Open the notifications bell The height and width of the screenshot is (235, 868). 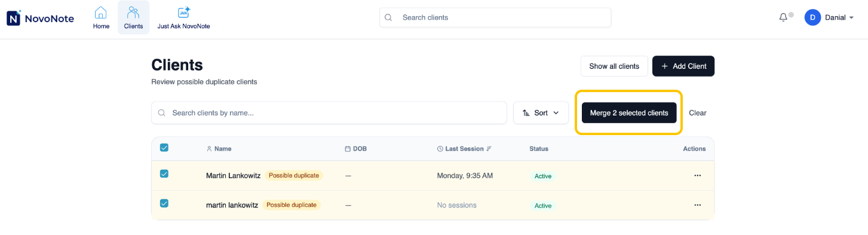click(x=783, y=17)
